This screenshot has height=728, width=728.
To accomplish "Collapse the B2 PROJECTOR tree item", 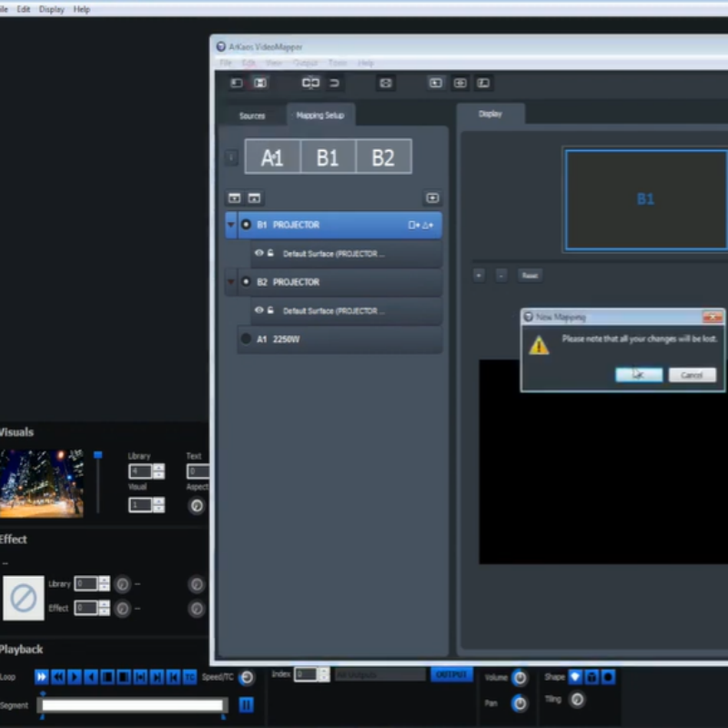I will [231, 282].
